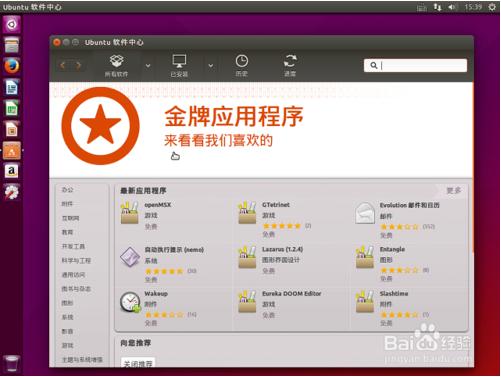This screenshot has height=377, width=501.
Task: Click the 更多 (More) link
Action: coord(454,190)
